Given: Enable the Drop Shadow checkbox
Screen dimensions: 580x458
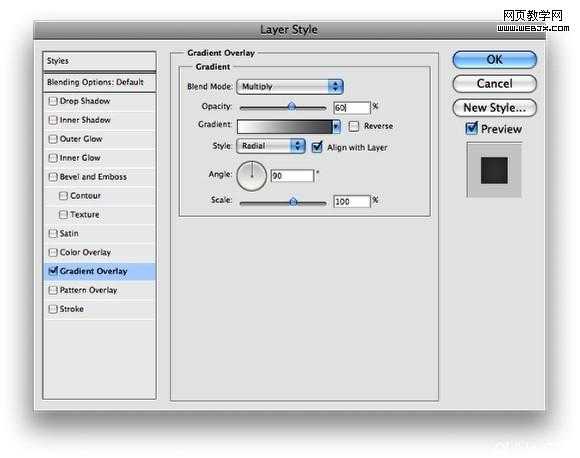Looking at the screenshot, I should pyautogui.click(x=53, y=101).
